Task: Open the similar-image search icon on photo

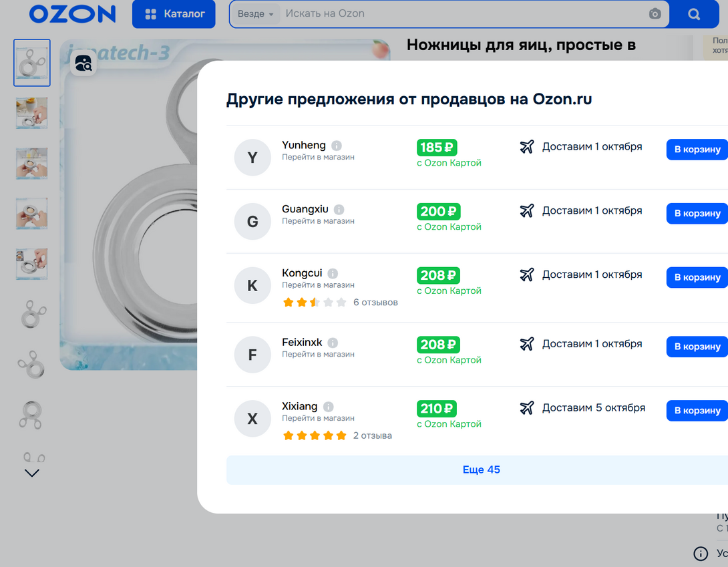Action: 83,63
